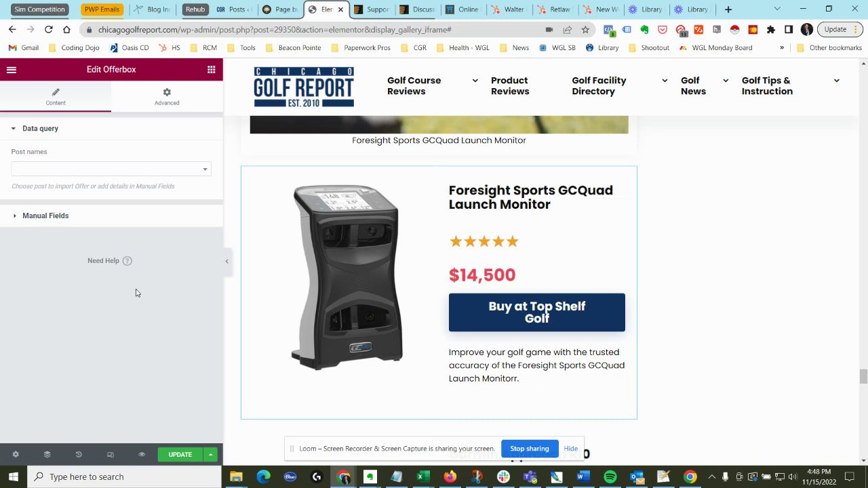Open Chrome Extensions puzzle icon
Screen dimensions: 868x488
tap(771, 30)
